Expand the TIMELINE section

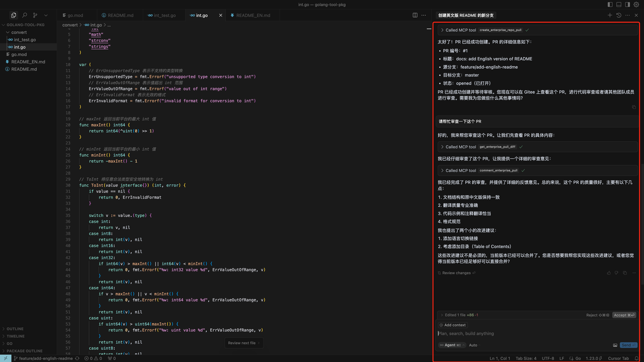[28, 336]
